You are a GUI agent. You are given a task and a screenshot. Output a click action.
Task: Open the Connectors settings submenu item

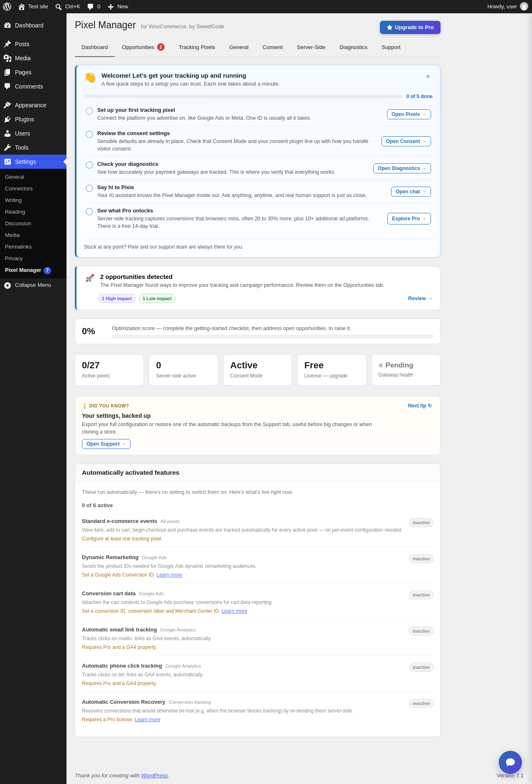[19, 189]
